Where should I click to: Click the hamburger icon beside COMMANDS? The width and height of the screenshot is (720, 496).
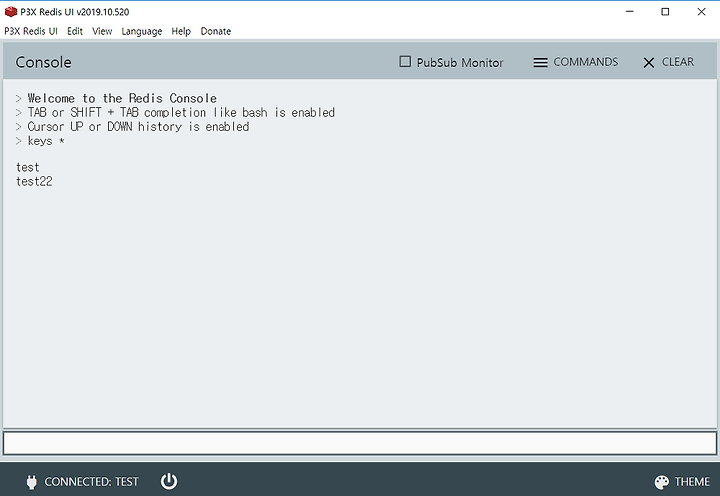(x=540, y=62)
